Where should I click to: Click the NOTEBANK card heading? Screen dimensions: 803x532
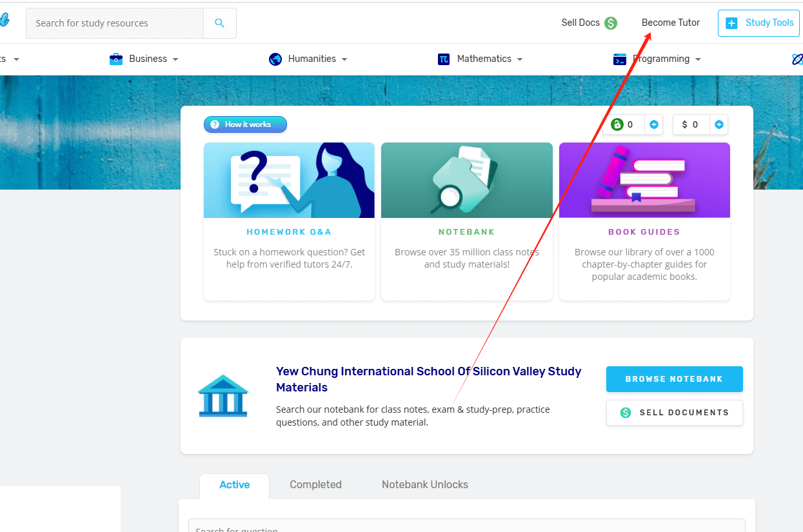[467, 232]
